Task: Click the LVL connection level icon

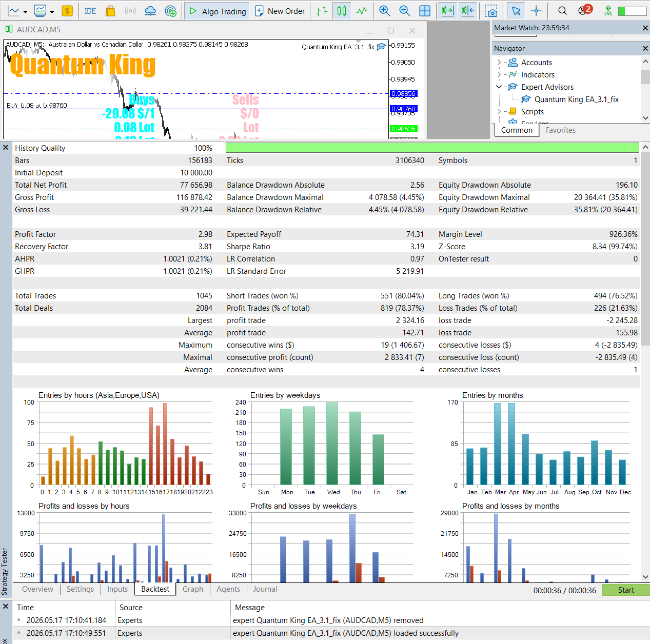Action: click(608, 11)
